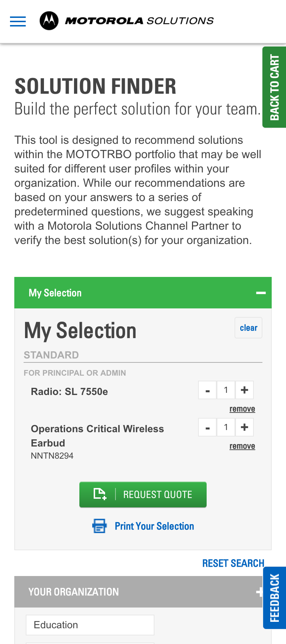
Task: Open the Feedback side tab
Action: click(x=275, y=598)
